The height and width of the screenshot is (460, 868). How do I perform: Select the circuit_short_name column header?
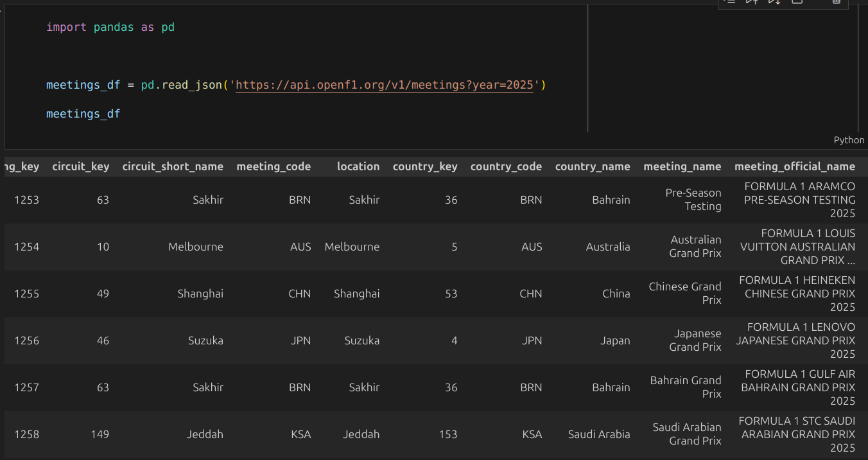[173, 166]
